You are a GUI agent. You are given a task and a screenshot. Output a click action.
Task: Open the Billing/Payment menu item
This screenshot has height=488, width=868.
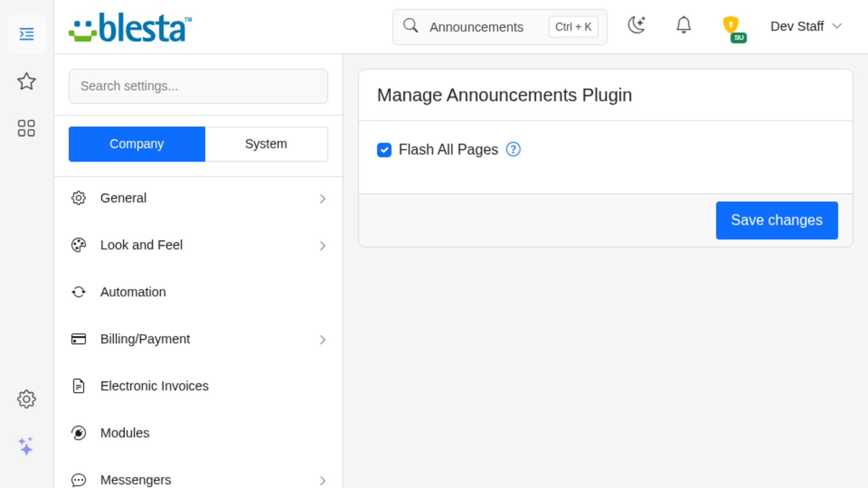coord(198,339)
